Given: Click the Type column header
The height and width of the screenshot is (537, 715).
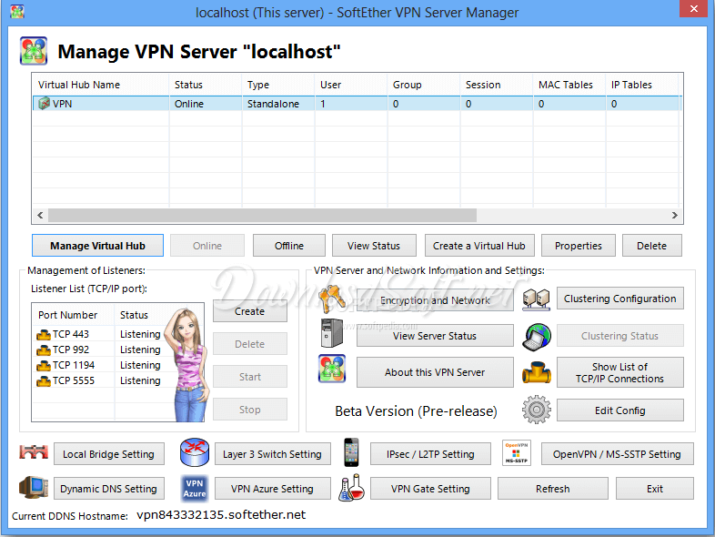Looking at the screenshot, I should coord(279,85).
